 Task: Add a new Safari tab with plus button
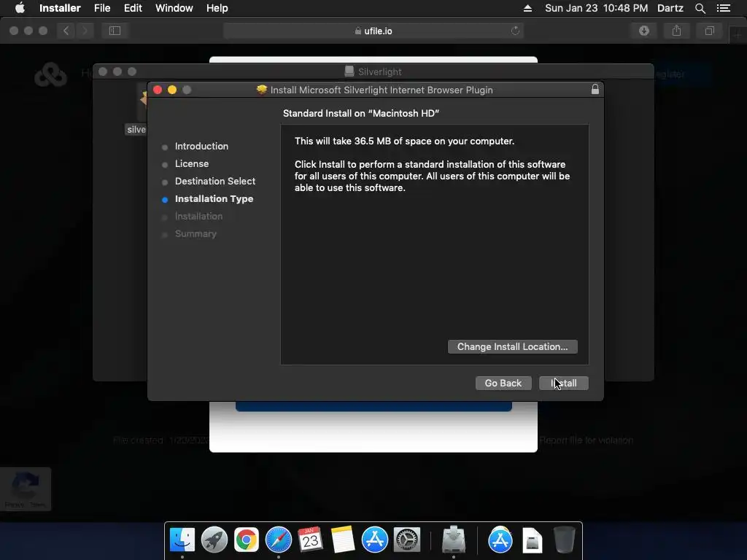tap(738, 35)
